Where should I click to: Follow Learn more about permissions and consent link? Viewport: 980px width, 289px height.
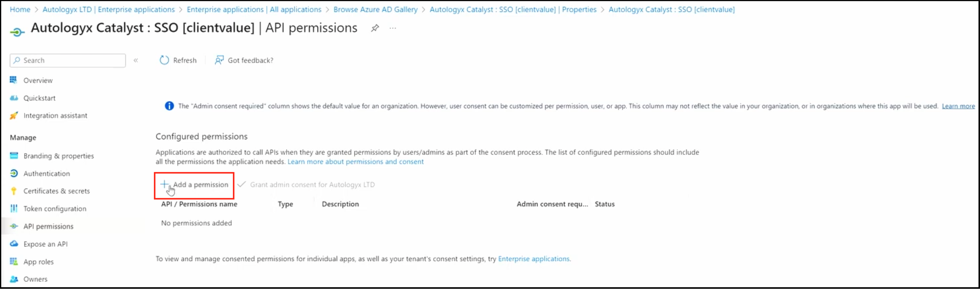point(355,161)
